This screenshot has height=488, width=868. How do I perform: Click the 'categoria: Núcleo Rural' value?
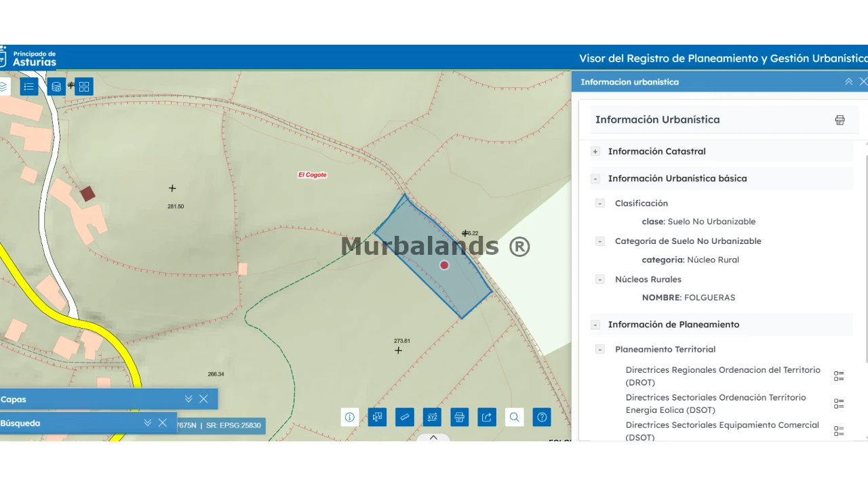point(690,260)
